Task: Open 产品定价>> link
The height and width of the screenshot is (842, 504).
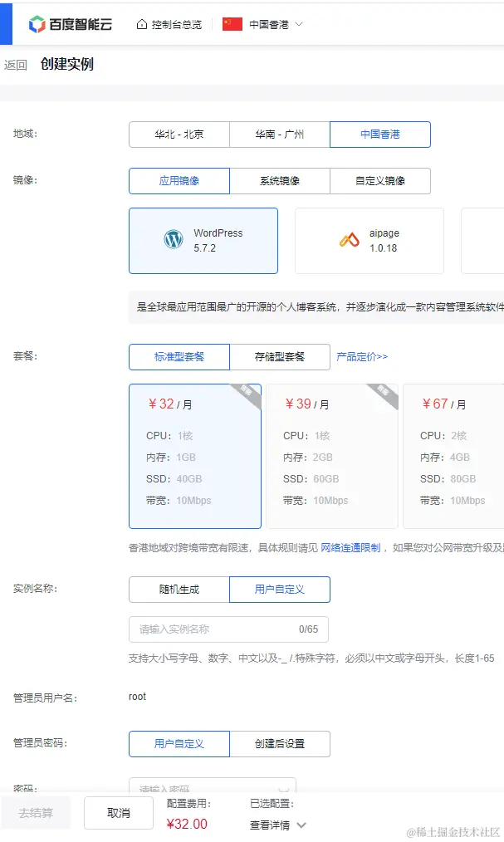Action: [x=362, y=356]
